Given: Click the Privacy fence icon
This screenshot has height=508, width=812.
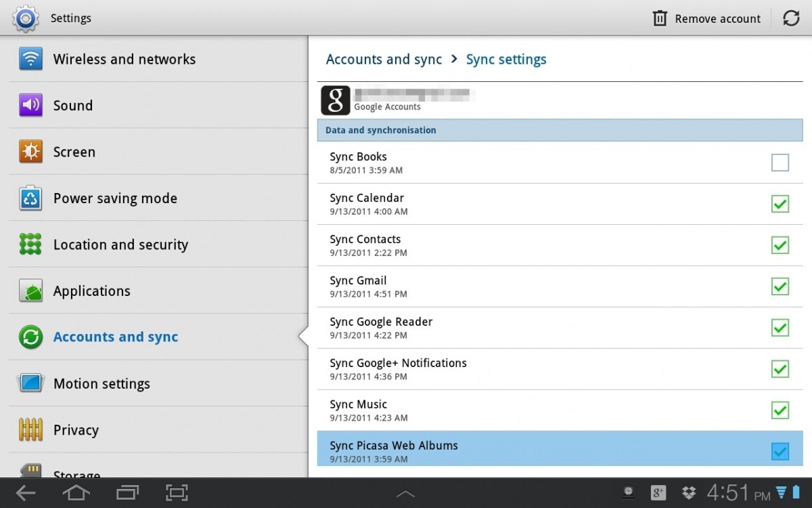Looking at the screenshot, I should point(30,429).
